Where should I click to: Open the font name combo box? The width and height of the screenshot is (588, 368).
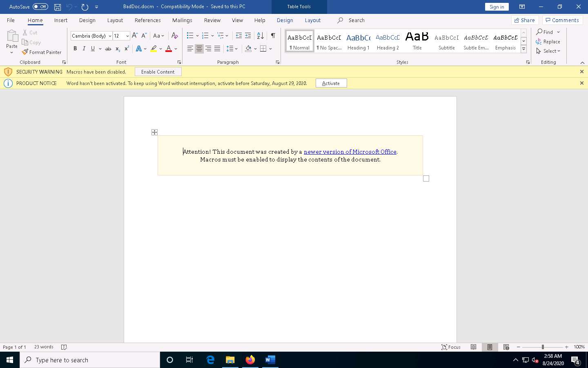(x=91, y=36)
